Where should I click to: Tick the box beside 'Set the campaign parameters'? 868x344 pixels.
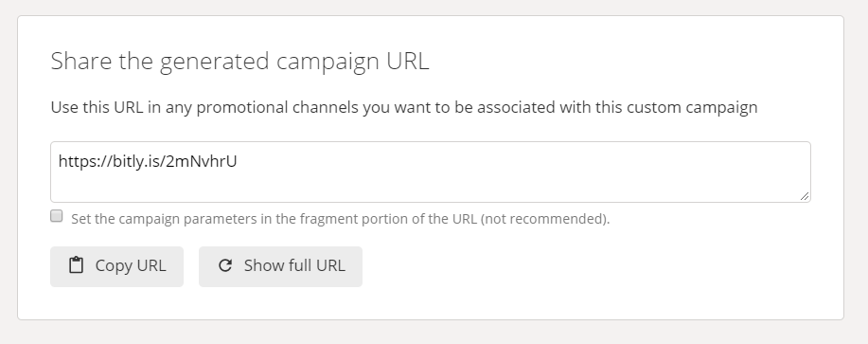57,216
